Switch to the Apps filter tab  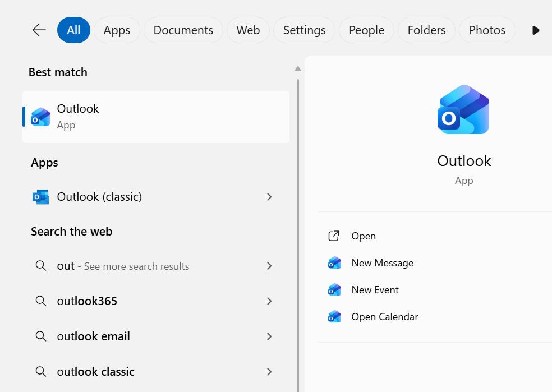click(117, 30)
